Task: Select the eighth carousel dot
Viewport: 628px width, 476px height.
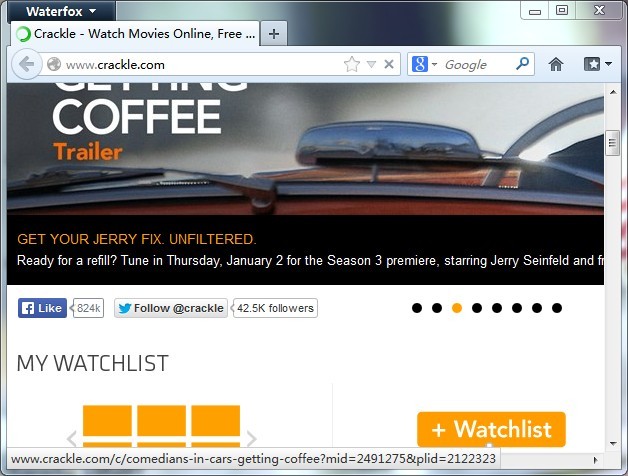Action: 557,308
